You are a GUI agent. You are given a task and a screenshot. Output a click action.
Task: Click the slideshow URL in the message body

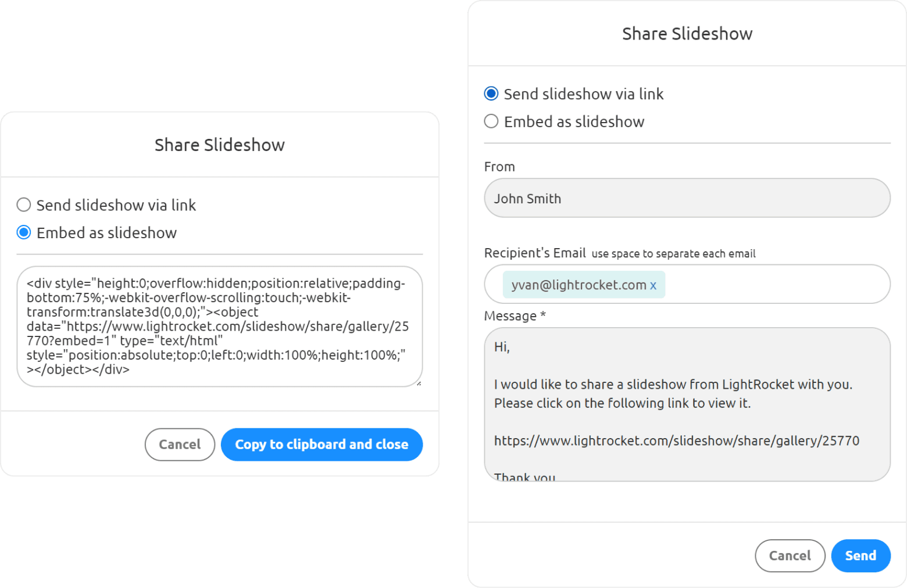(x=676, y=440)
